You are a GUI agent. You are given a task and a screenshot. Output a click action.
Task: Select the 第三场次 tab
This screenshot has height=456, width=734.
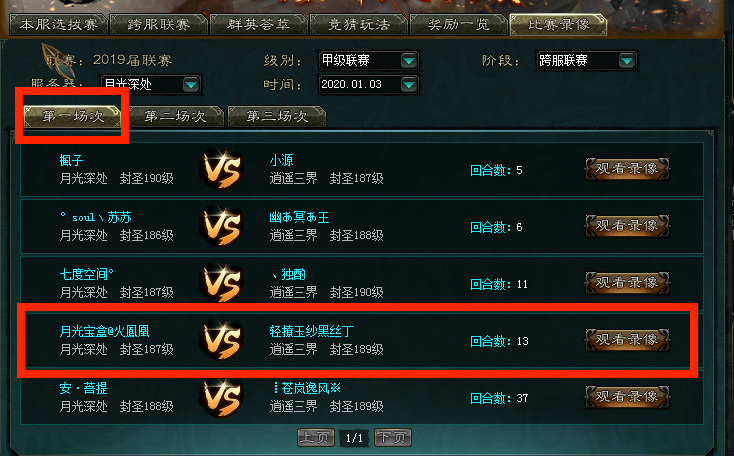tap(277, 116)
